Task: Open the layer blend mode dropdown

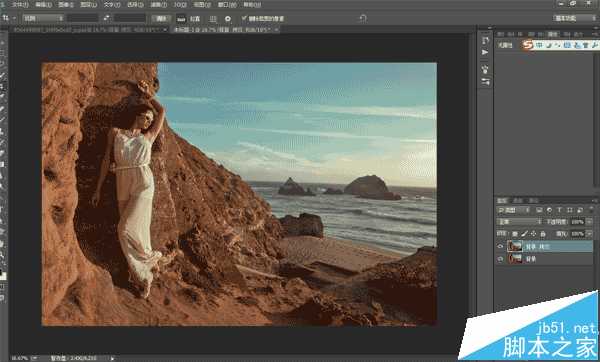Action: (519, 222)
